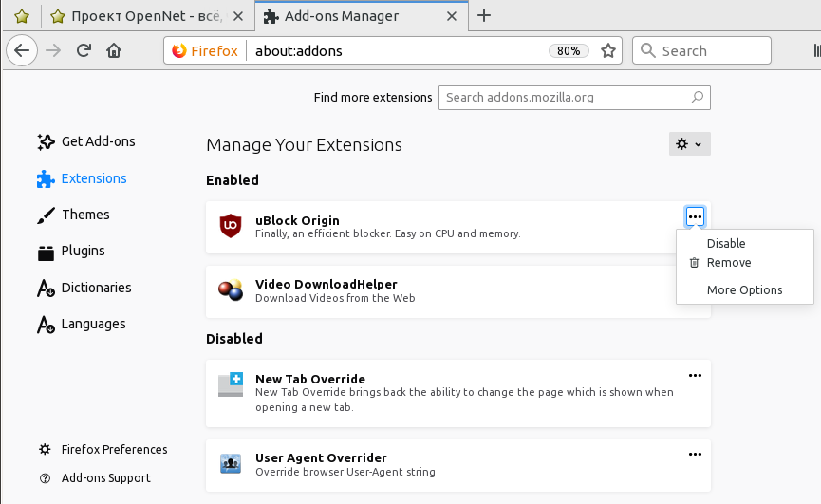Screen dimensions: 821x504
Task: Click the User Agent Overrider icon
Action: [230, 464]
